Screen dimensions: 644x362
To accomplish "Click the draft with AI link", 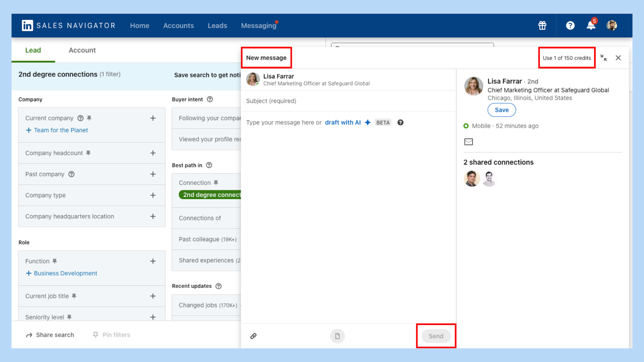I will [343, 122].
